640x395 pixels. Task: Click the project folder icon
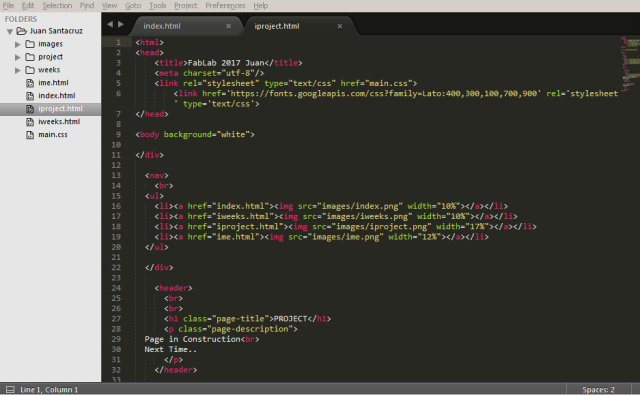tap(30, 57)
